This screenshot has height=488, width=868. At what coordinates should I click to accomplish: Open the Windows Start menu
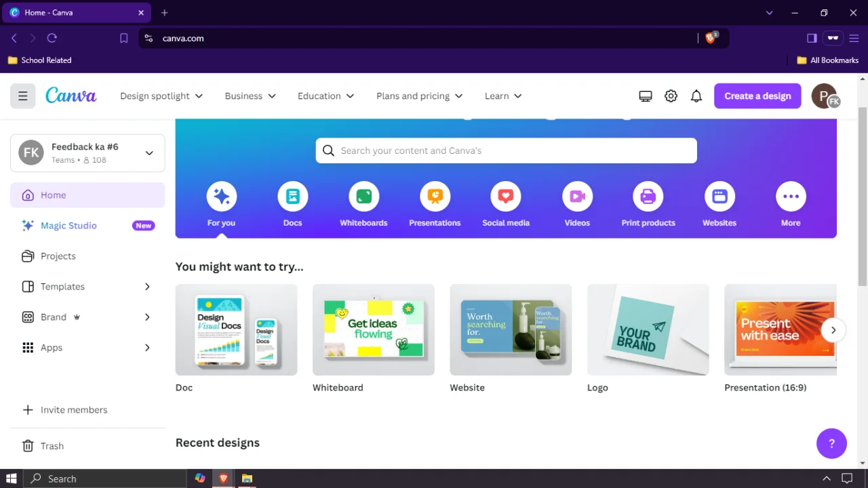pos(11,479)
